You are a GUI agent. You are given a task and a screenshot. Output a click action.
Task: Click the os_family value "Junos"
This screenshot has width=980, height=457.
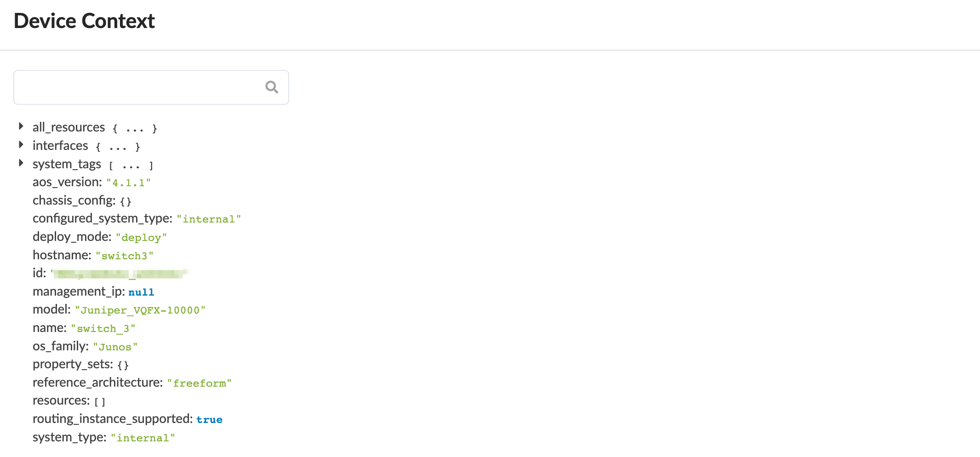pyautogui.click(x=115, y=347)
